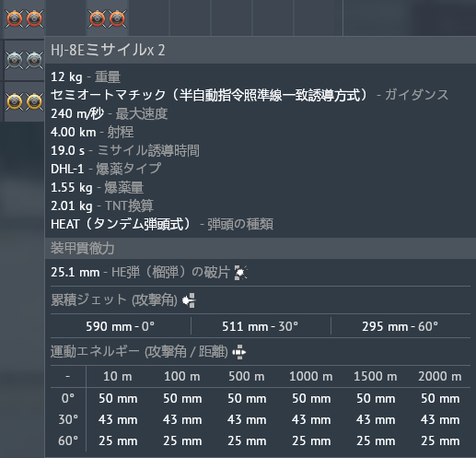This screenshot has height=458, width=476.
Task: Select second orange missile pair icon in top row
Action: (108, 18)
